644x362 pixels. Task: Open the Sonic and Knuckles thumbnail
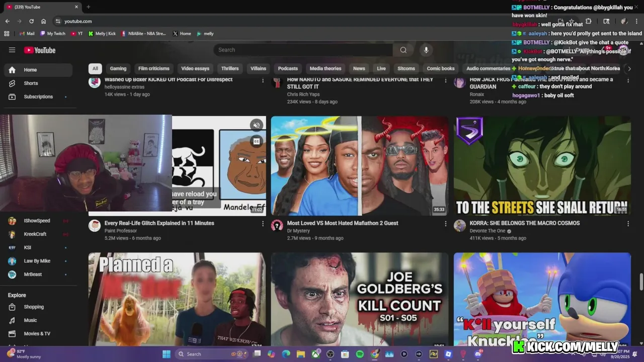pos(542,299)
